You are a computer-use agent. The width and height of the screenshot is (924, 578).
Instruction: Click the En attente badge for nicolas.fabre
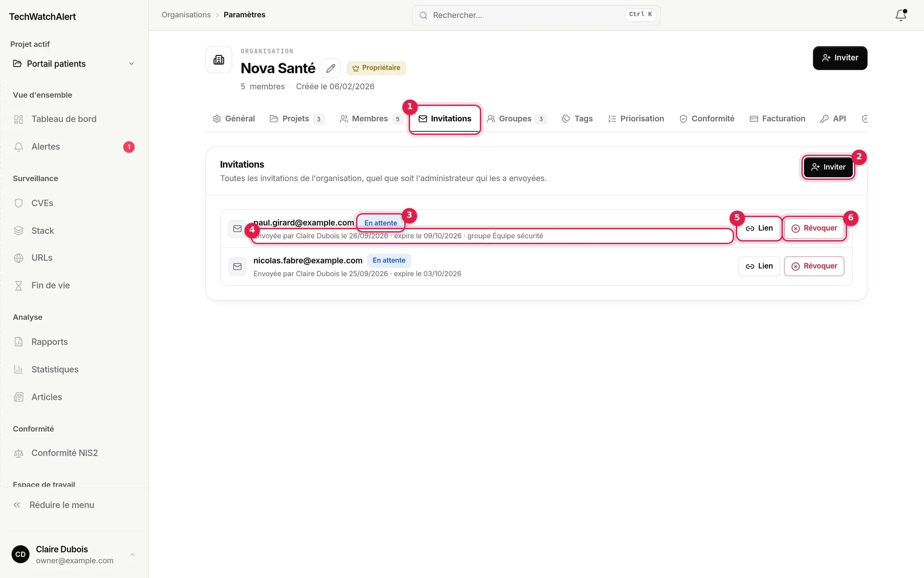pos(389,261)
